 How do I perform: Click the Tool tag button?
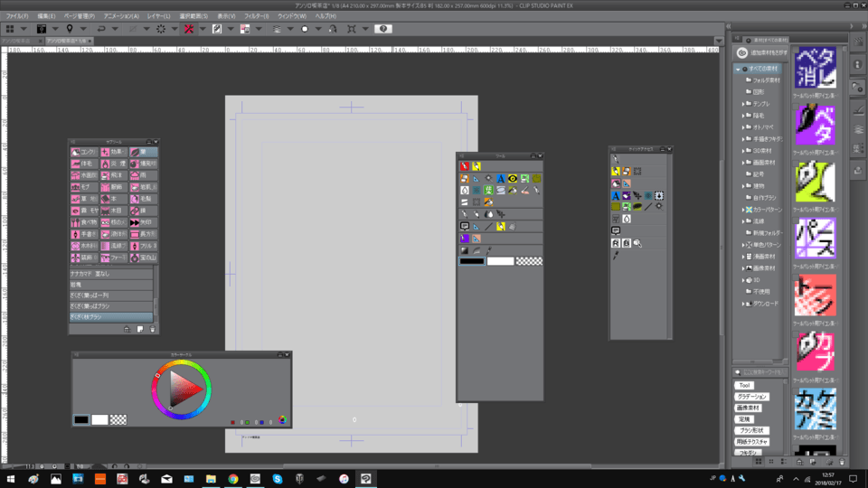click(x=744, y=386)
